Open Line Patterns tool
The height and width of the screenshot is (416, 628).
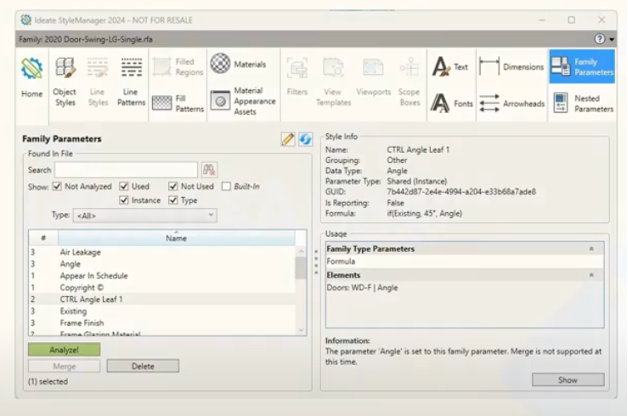click(x=131, y=82)
